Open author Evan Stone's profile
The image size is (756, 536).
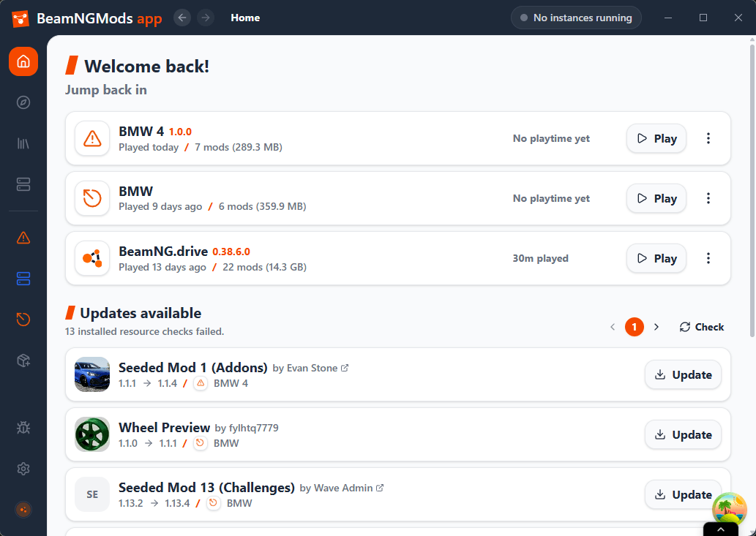[312, 368]
